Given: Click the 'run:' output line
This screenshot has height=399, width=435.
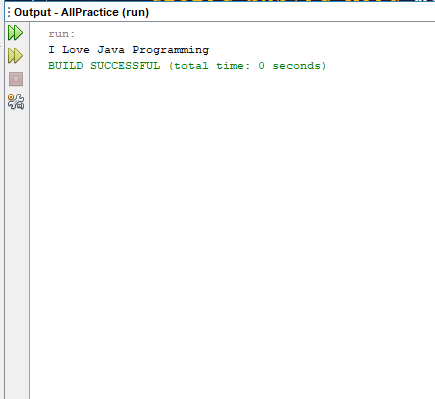Looking at the screenshot, I should [x=62, y=34].
